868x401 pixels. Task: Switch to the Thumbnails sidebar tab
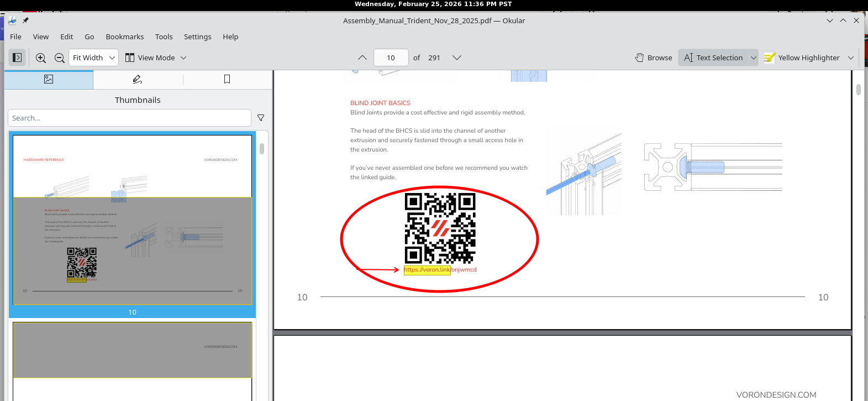point(49,80)
